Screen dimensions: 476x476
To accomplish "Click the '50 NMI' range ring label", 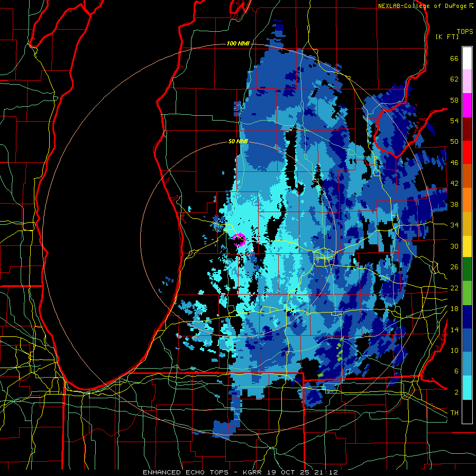I will 238,141.
